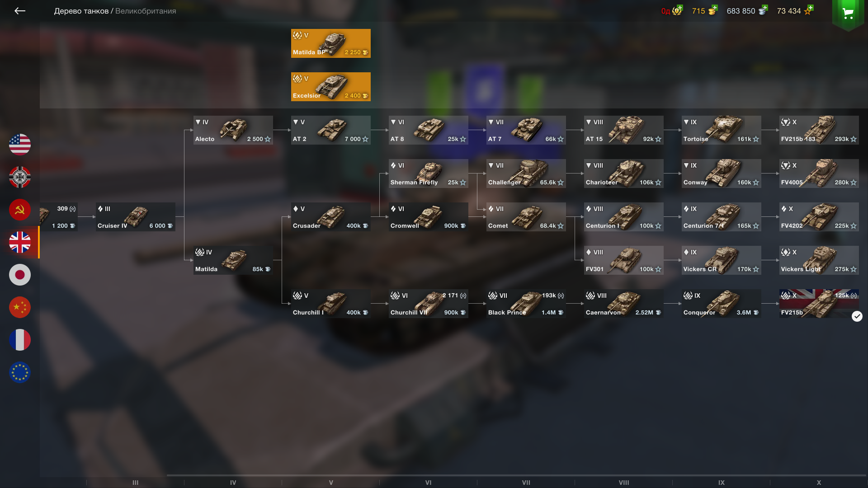
Task: Click tier VIII on the bottom scale
Action: click(624, 483)
